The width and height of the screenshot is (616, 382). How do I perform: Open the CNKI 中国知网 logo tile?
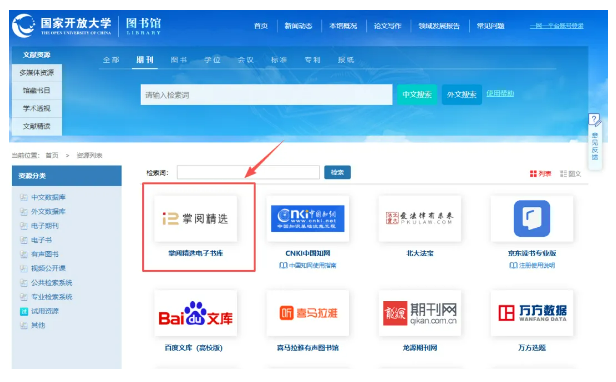click(x=308, y=219)
